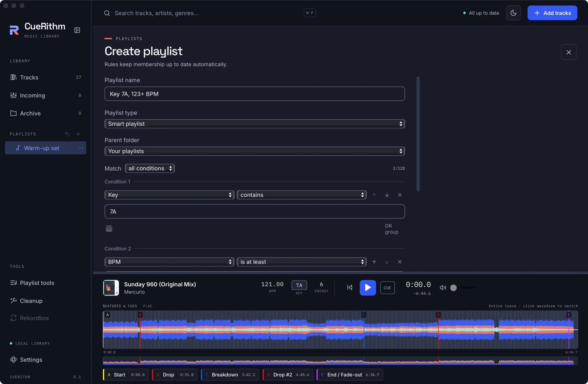The image size is (588, 384).
Task: Remove Condition 1 with X
Action: click(x=400, y=195)
